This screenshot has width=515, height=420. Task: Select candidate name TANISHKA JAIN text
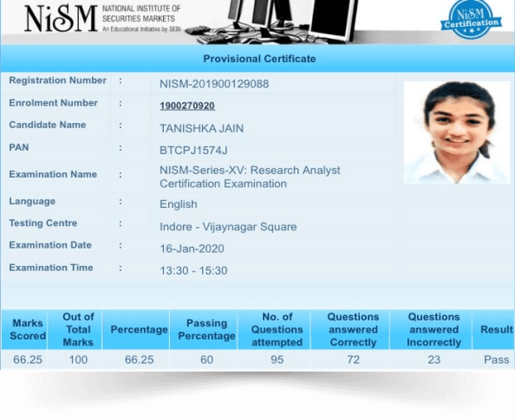(x=202, y=128)
